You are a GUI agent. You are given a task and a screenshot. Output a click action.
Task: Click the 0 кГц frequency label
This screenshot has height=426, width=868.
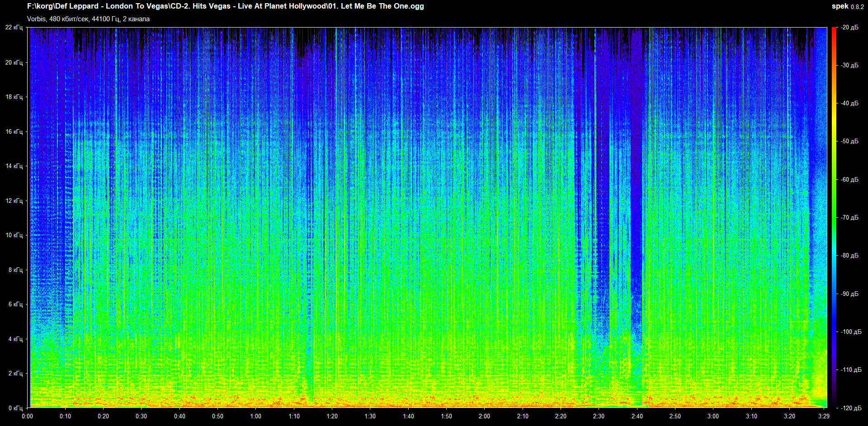(15, 408)
